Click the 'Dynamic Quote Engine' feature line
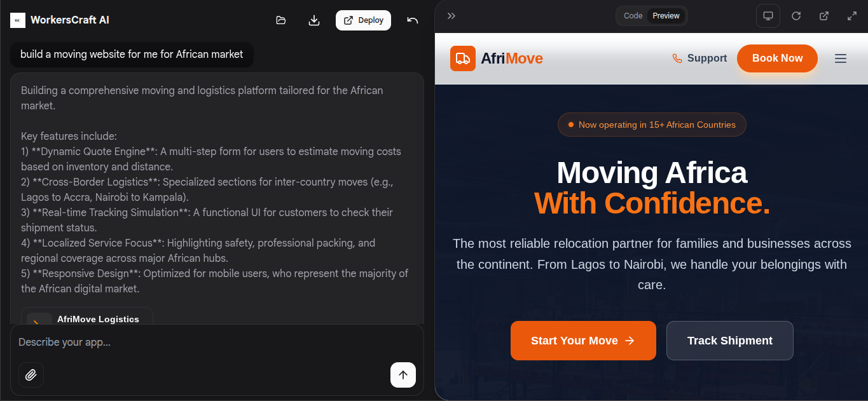 [x=211, y=159]
